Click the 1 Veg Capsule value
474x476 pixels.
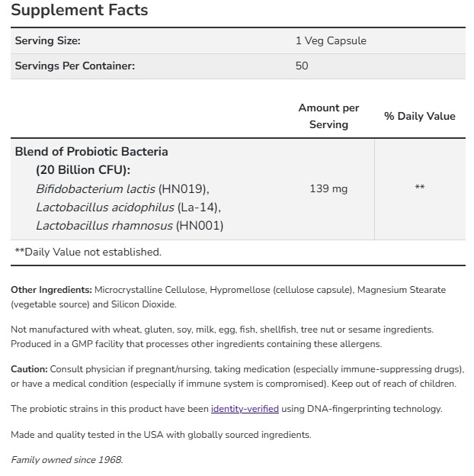point(331,40)
